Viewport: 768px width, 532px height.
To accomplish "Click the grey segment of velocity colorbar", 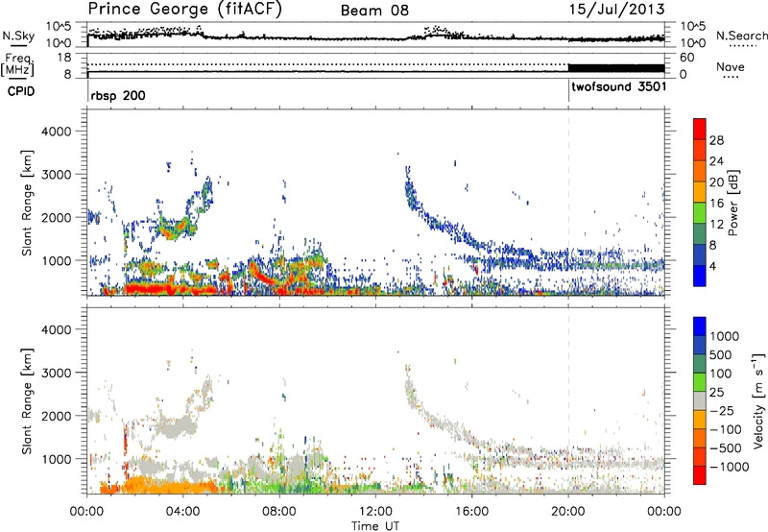I will tap(700, 400).
